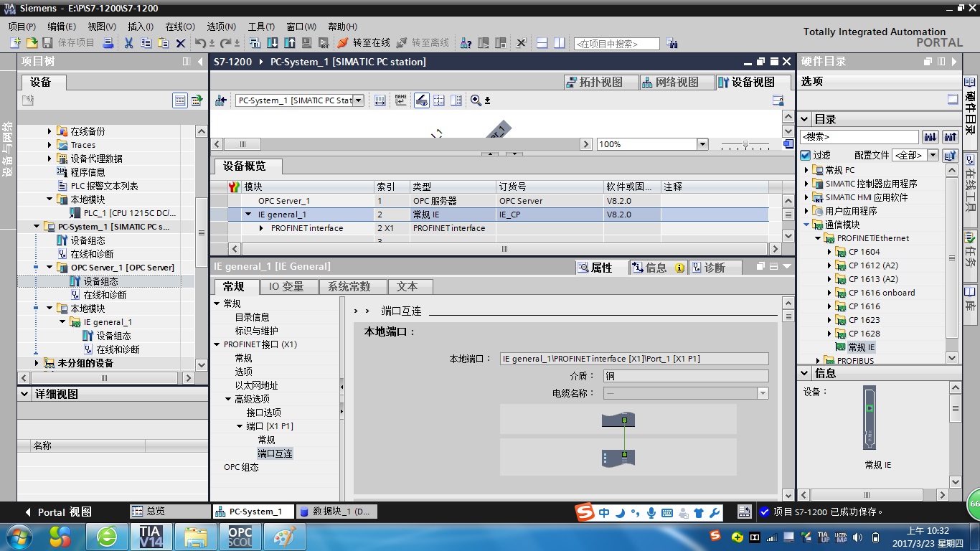The width and height of the screenshot is (980, 551).
Task: Click the Undo arrow icon
Action: (202, 43)
